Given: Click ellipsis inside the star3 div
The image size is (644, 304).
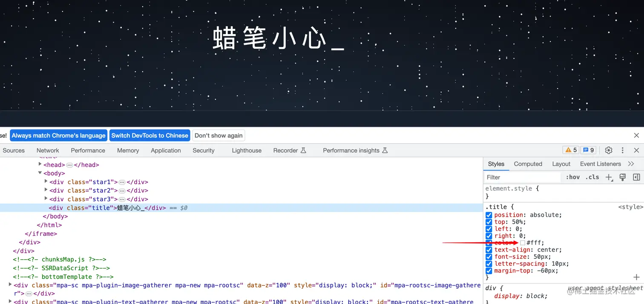Looking at the screenshot, I should (x=122, y=199).
